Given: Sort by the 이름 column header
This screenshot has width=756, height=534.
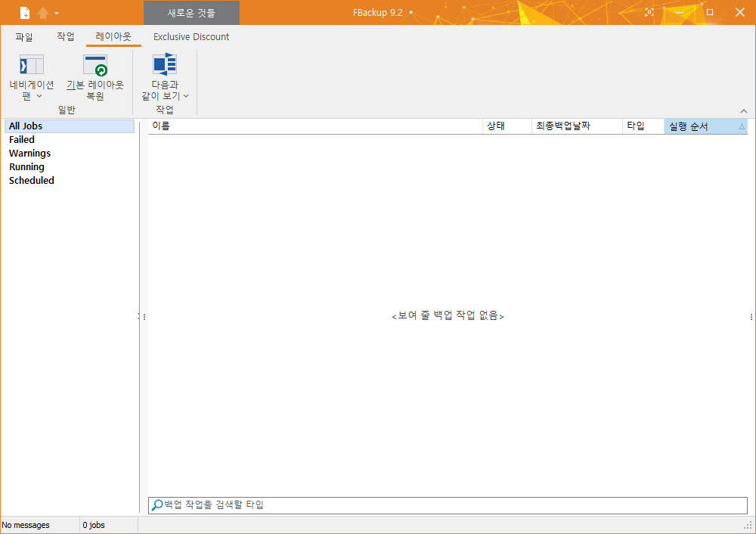Looking at the screenshot, I should [315, 126].
